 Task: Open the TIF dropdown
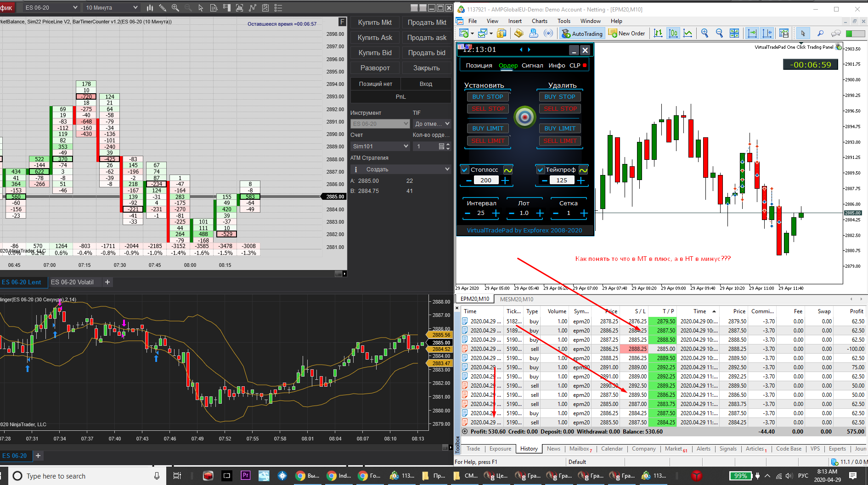point(432,124)
